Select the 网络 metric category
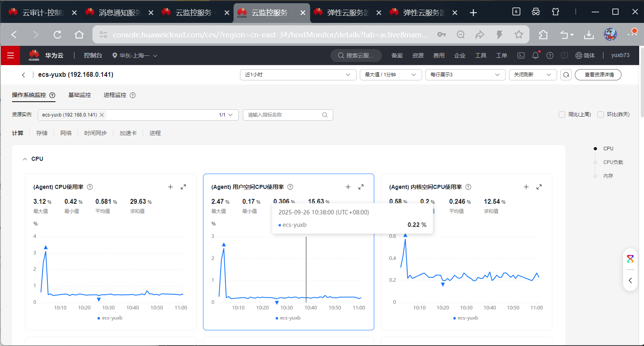 (x=66, y=133)
